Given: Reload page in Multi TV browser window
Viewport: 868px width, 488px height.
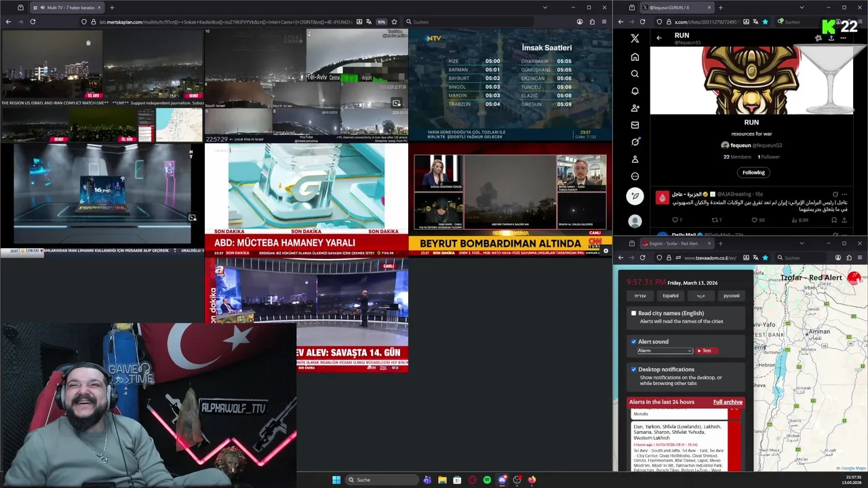Looking at the screenshot, I should point(33,22).
